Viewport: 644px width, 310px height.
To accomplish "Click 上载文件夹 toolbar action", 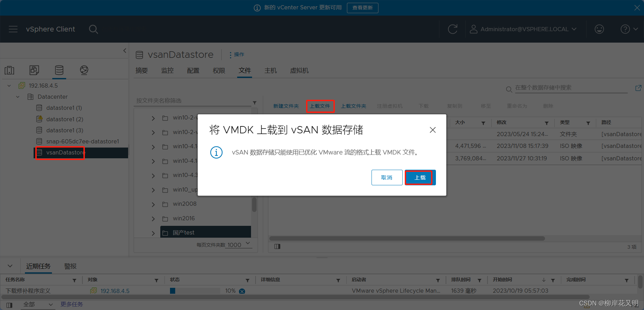I will (354, 106).
